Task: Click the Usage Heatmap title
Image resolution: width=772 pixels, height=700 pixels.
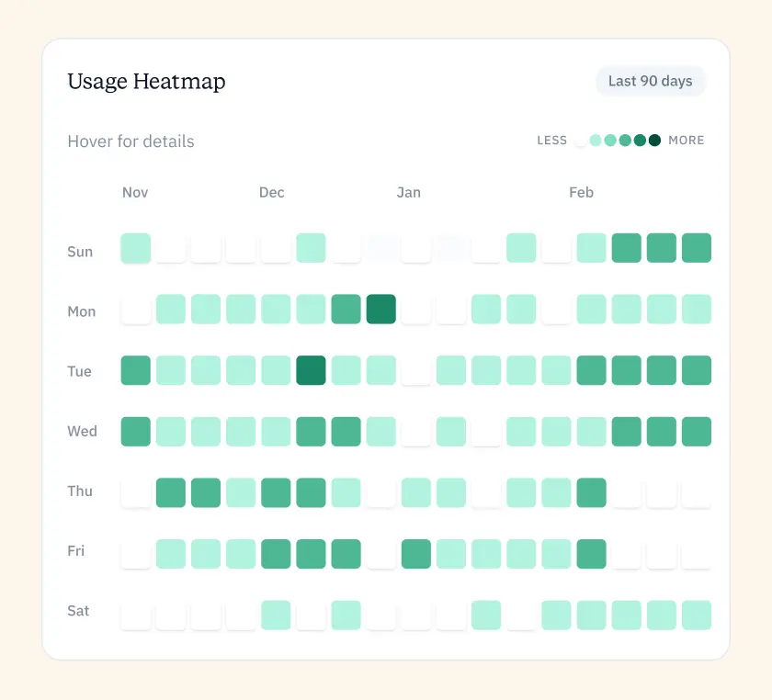Action: [x=146, y=81]
